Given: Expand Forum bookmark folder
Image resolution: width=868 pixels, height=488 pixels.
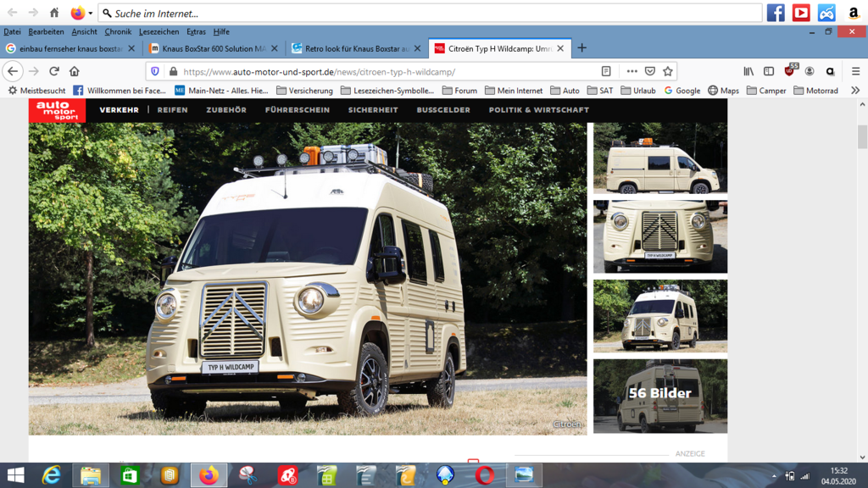Looking at the screenshot, I should coord(459,90).
